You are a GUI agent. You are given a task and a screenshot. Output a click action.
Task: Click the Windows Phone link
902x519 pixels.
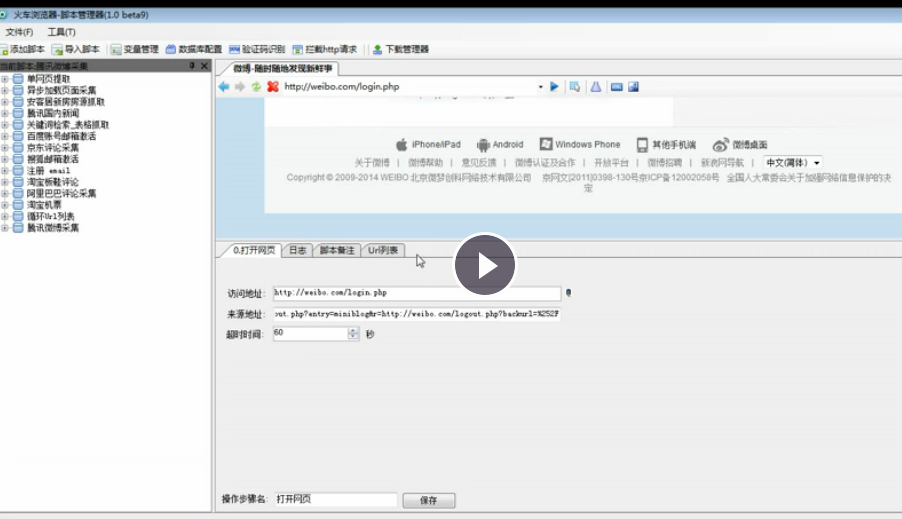click(x=580, y=144)
